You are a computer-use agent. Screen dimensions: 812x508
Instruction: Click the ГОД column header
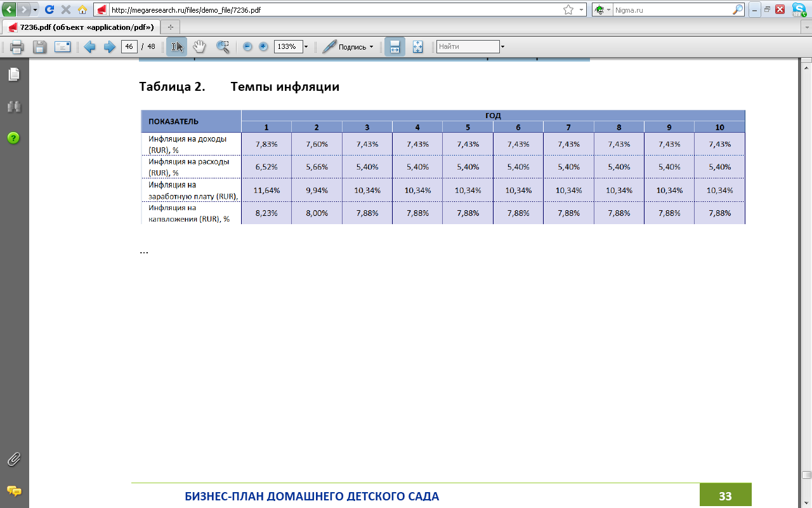click(493, 116)
